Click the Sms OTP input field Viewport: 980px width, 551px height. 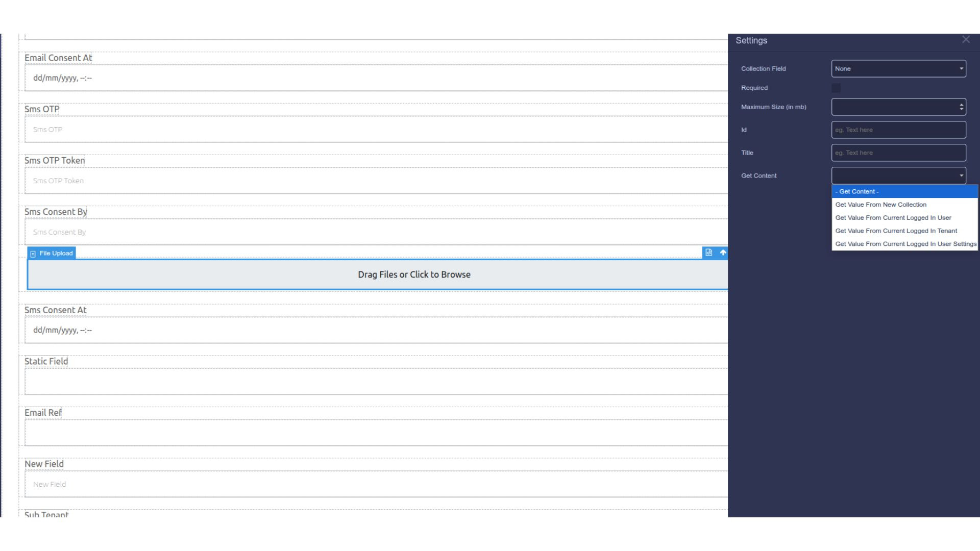376,130
